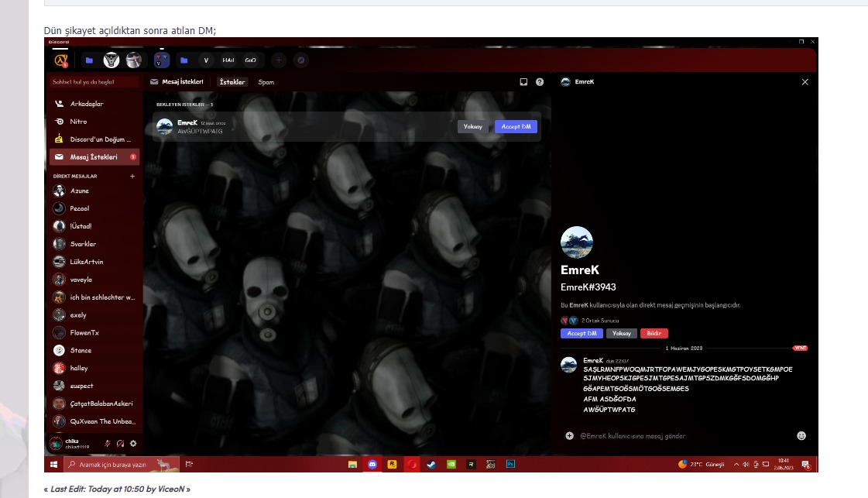Open Task View on the taskbar
Image resolution: width=868 pixels, height=498 pixels.
(189, 464)
